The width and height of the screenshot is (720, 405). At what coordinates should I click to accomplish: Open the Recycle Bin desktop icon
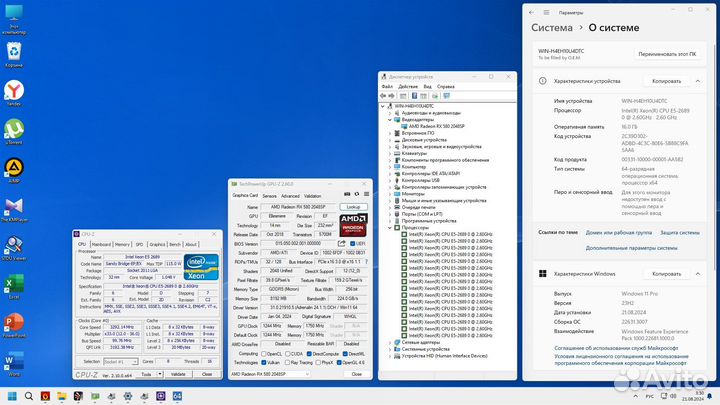(x=14, y=54)
